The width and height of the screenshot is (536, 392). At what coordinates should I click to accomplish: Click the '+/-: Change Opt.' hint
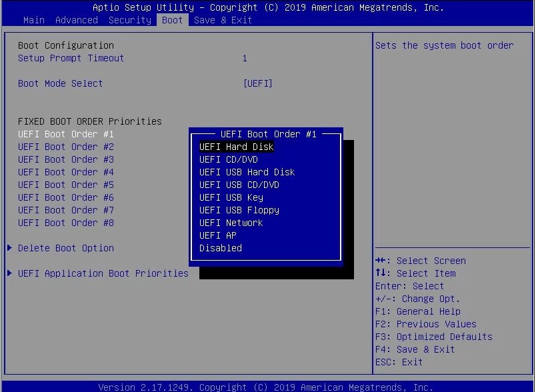[x=418, y=299]
